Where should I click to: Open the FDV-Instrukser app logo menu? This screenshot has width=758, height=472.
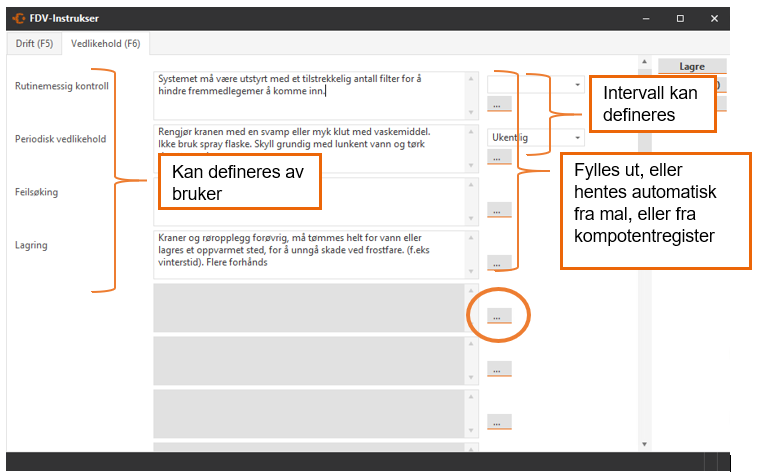point(17,18)
